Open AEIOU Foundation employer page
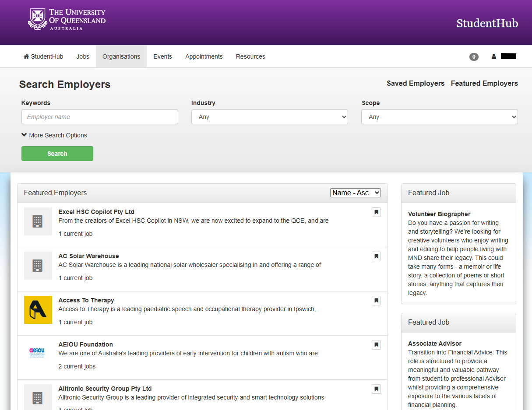532x410 pixels. (x=86, y=344)
